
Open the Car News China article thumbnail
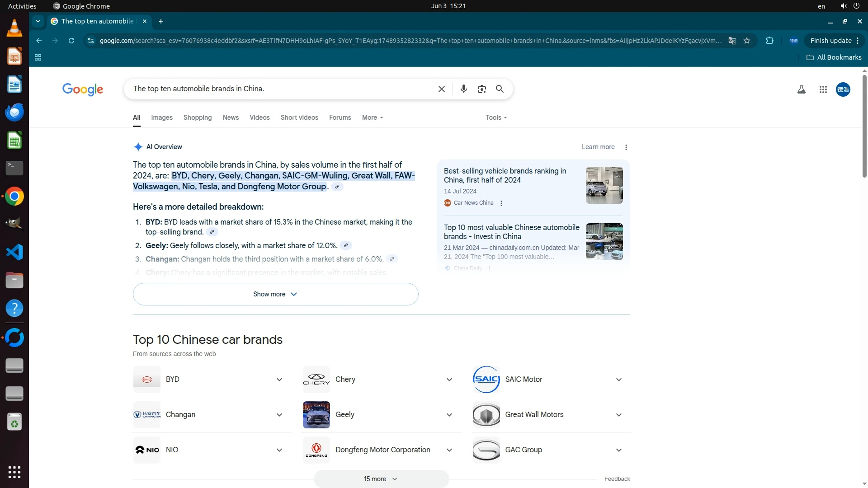coord(604,185)
